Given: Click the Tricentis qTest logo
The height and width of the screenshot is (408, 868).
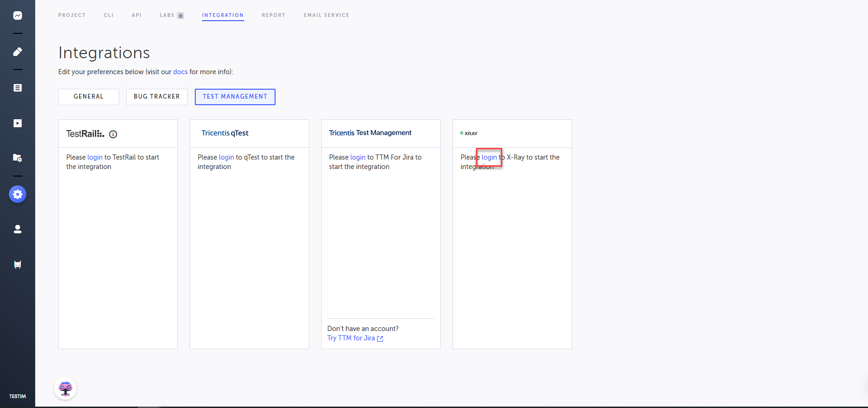Looking at the screenshot, I should [x=225, y=133].
